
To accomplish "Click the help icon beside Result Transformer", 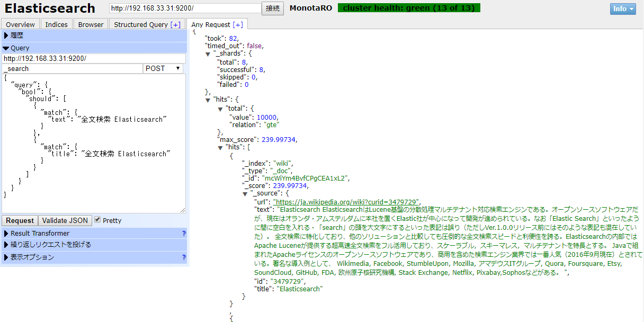I will [x=184, y=233].
